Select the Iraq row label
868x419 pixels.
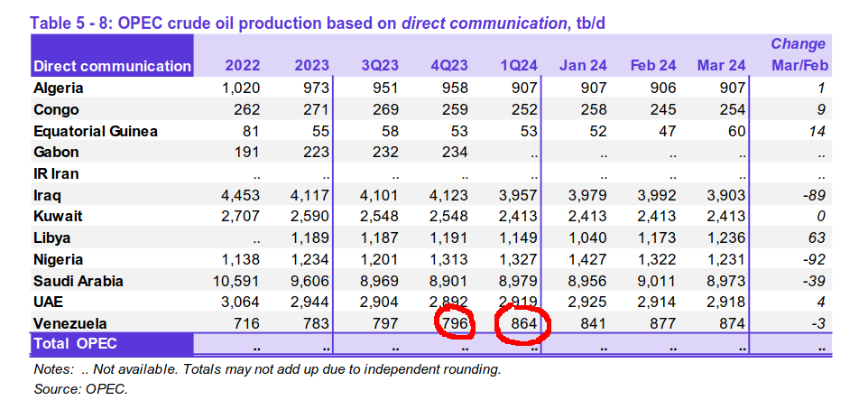[47, 196]
